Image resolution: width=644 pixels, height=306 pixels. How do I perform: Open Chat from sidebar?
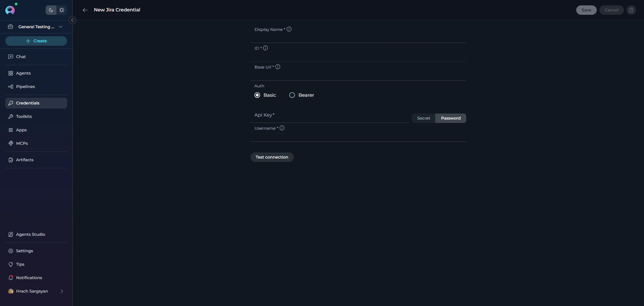pos(36,57)
